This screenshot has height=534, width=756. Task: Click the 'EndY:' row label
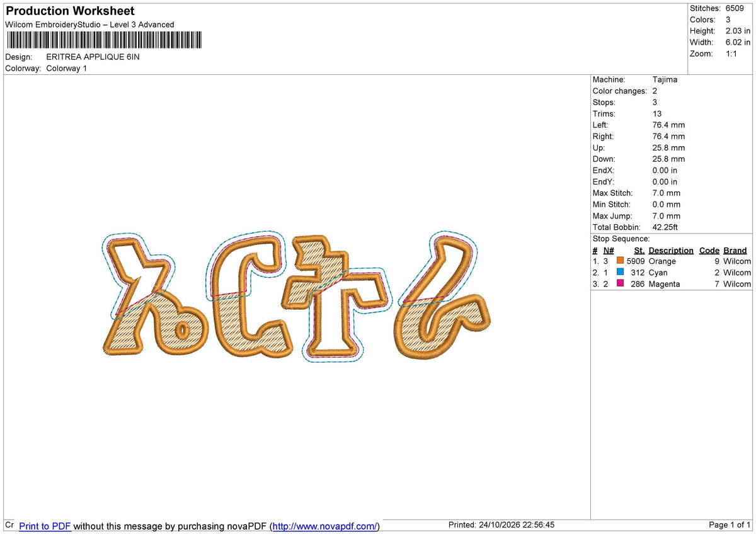pos(604,181)
